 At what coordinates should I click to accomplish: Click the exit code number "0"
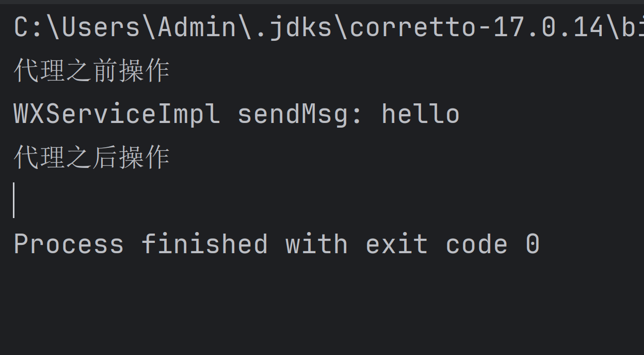(x=533, y=244)
